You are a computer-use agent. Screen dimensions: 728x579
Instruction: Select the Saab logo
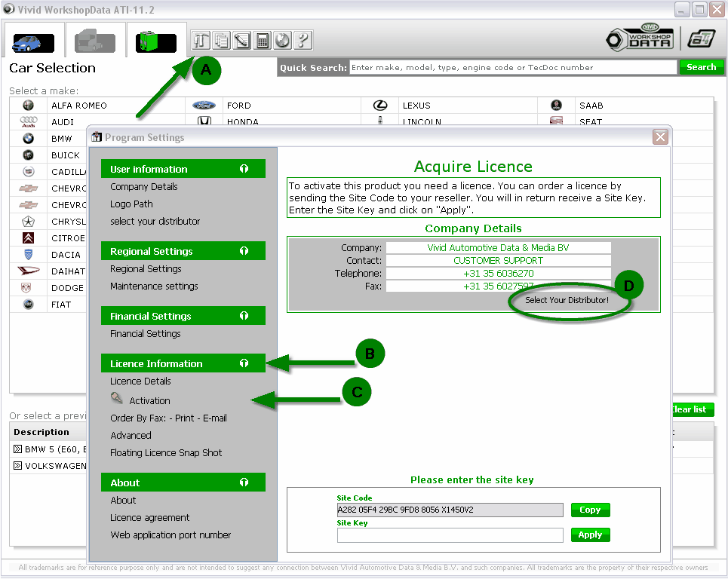(556, 106)
